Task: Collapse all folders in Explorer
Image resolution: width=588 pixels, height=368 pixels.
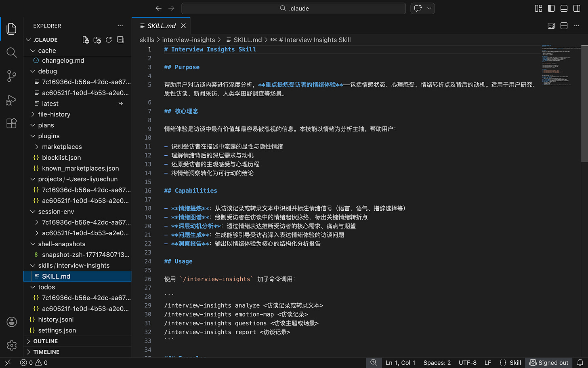Action: 120,40
